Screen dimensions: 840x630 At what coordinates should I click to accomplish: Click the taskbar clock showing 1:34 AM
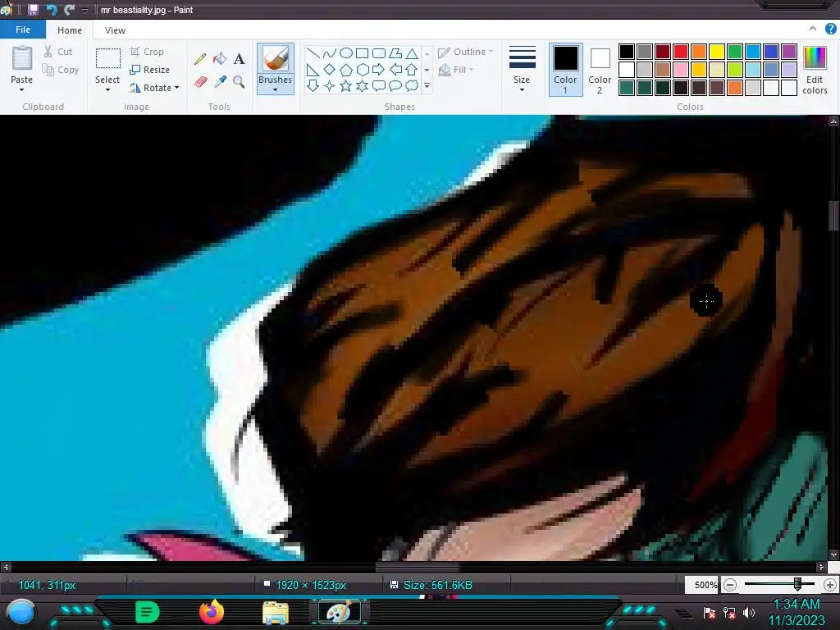coord(796,605)
